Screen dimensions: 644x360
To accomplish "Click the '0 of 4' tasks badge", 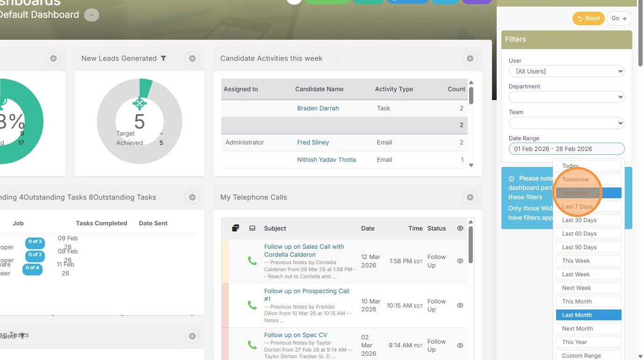I will 32,268.
